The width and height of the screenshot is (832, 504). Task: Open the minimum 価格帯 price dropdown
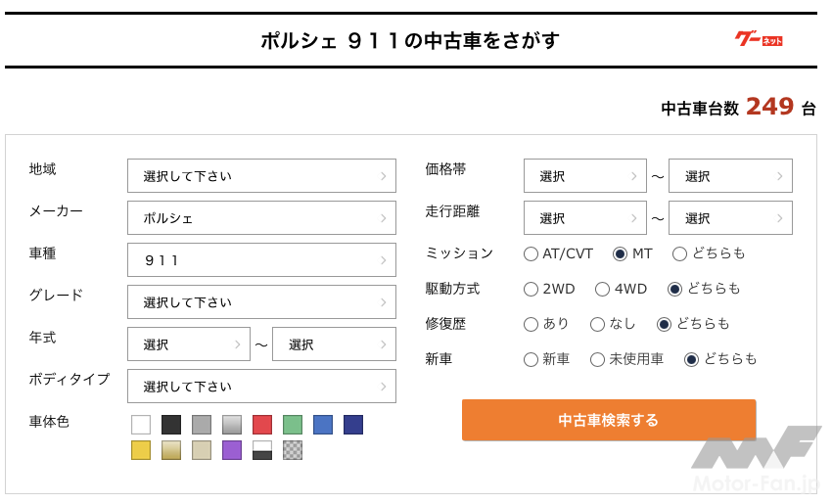584,176
